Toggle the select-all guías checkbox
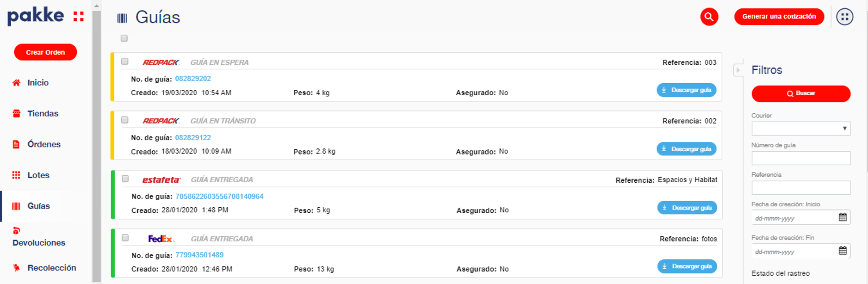868x284 pixels. (x=124, y=38)
